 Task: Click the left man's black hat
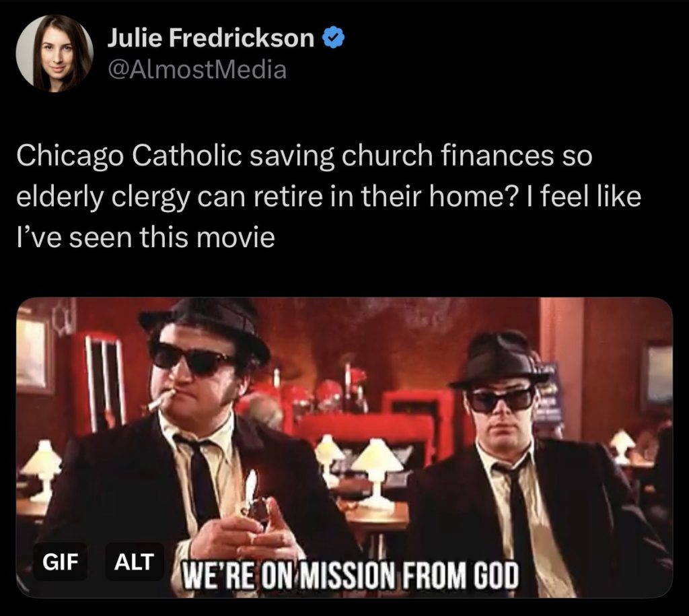click(x=205, y=327)
